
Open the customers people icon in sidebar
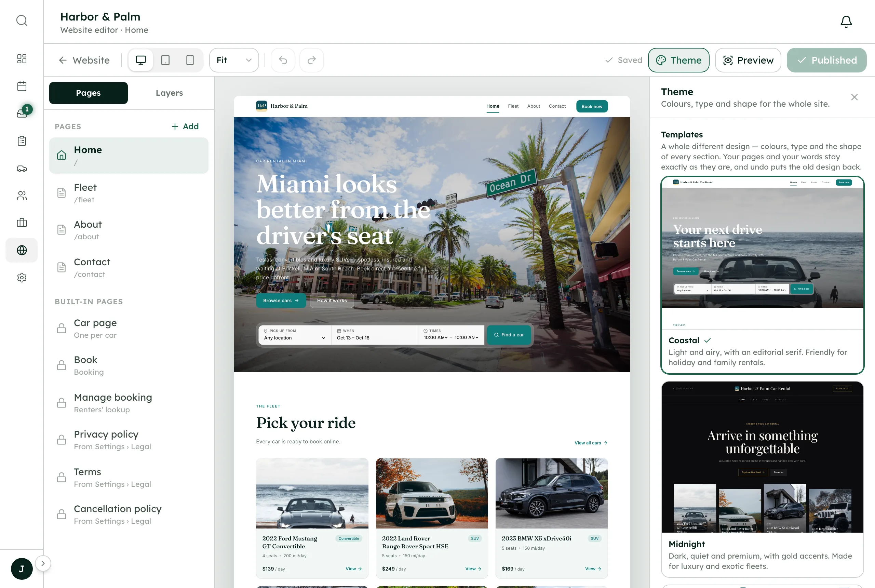22,196
